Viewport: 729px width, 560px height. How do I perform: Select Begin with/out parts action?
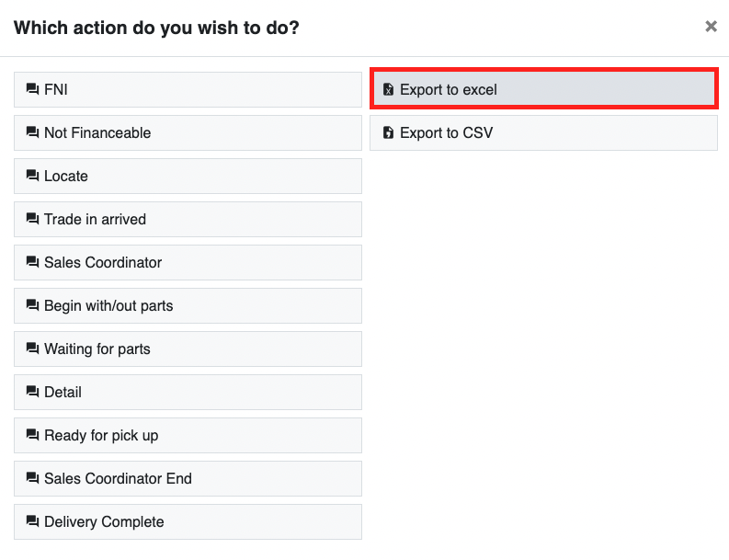tap(188, 305)
